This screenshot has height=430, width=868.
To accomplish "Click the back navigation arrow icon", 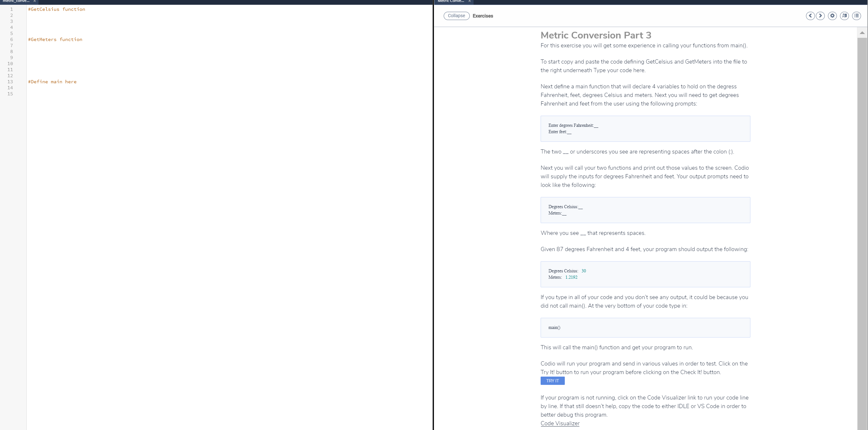I will pos(809,15).
